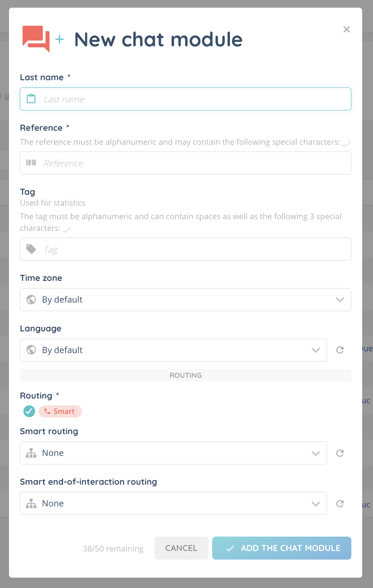373x588 pixels.
Task: Click Add the chat module button
Action: (282, 548)
